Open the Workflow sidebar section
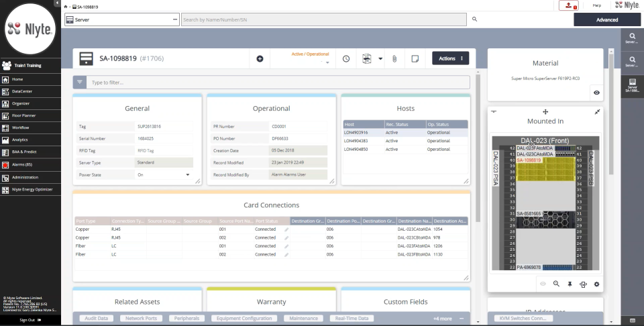Image resolution: width=644 pixels, height=326 pixels. point(30,127)
